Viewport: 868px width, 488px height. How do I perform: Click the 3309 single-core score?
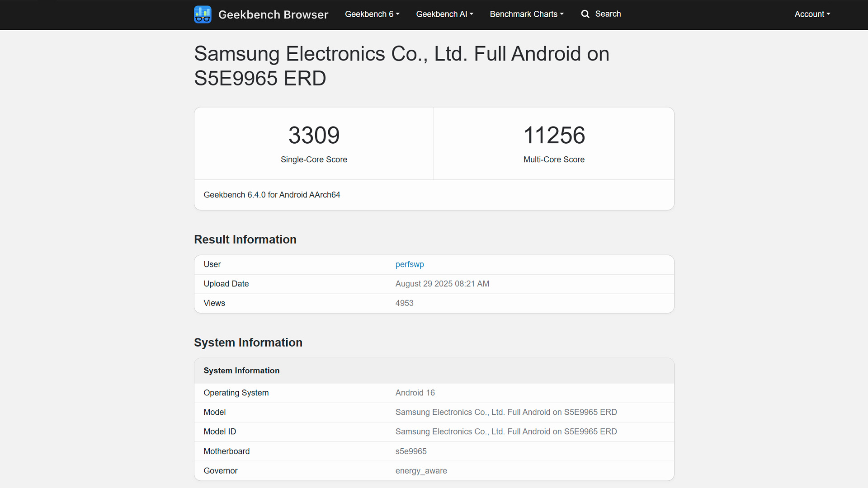pyautogui.click(x=314, y=135)
